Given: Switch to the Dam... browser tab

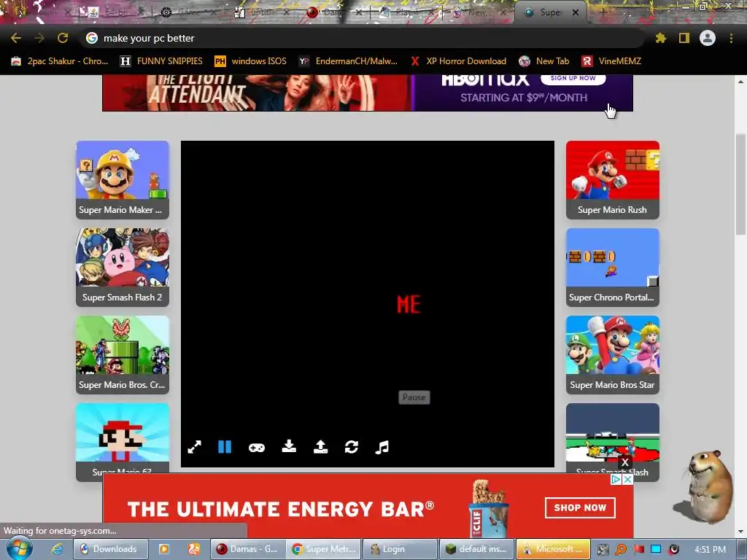Looking at the screenshot, I should pyautogui.click(x=332, y=13).
